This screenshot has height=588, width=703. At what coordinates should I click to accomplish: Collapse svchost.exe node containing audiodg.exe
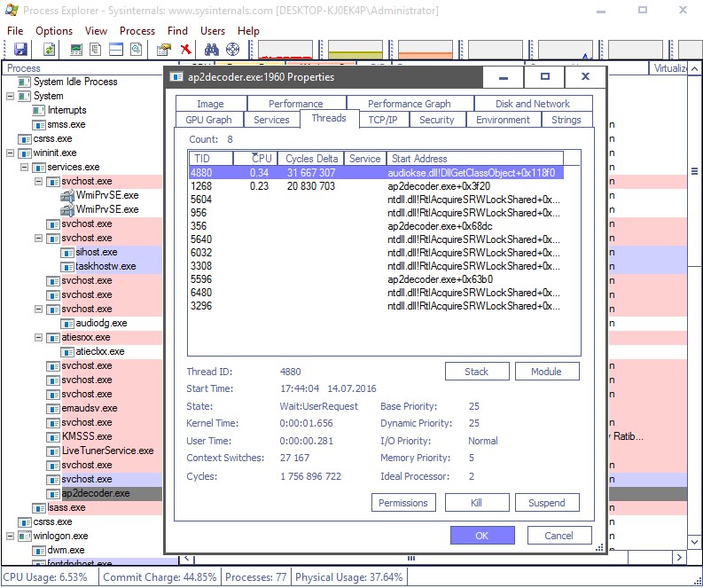(x=38, y=309)
